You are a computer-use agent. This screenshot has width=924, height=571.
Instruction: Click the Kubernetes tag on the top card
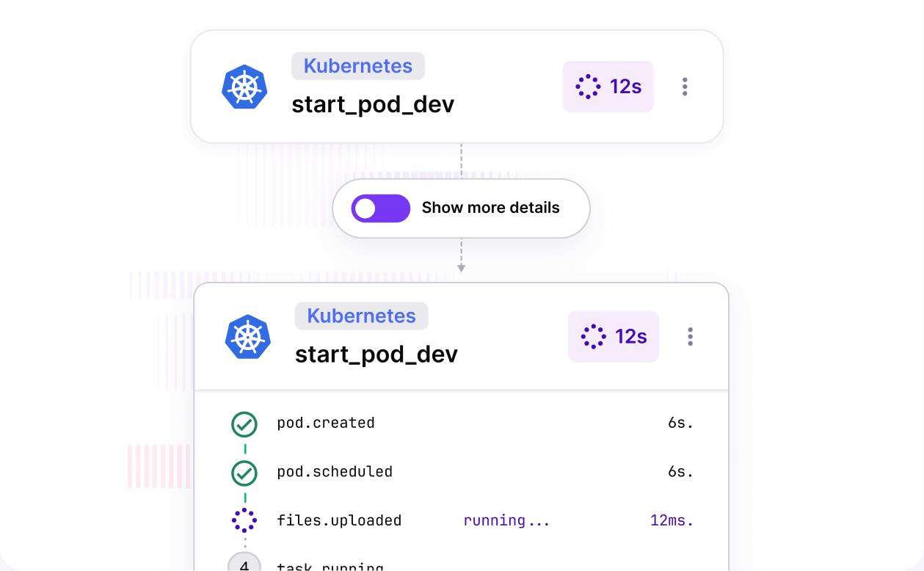pyautogui.click(x=358, y=66)
